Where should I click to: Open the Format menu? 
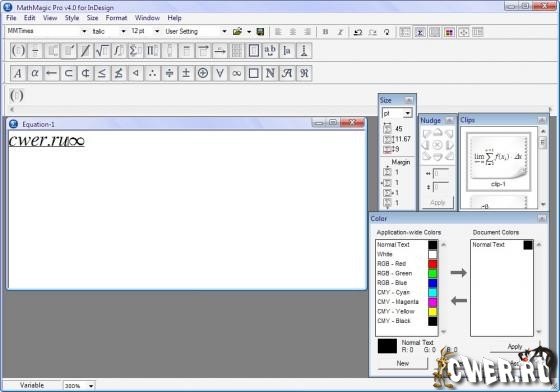[x=116, y=18]
